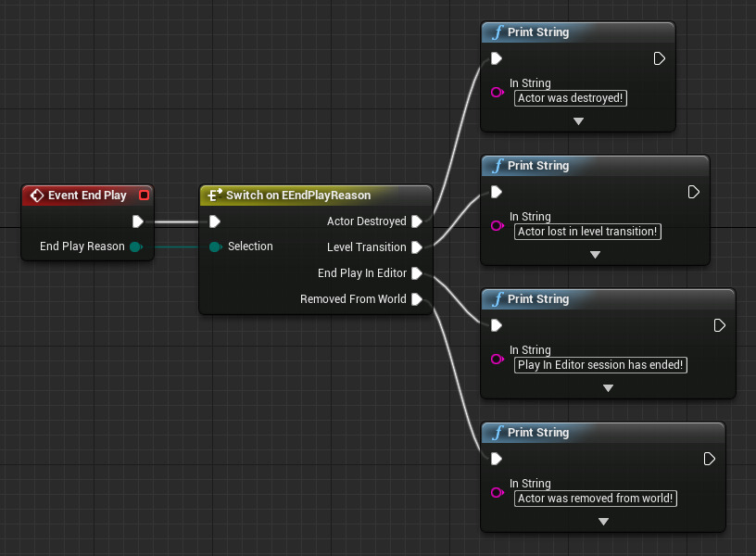Click the End Play Reason output pin
756x556 pixels.
point(135,246)
